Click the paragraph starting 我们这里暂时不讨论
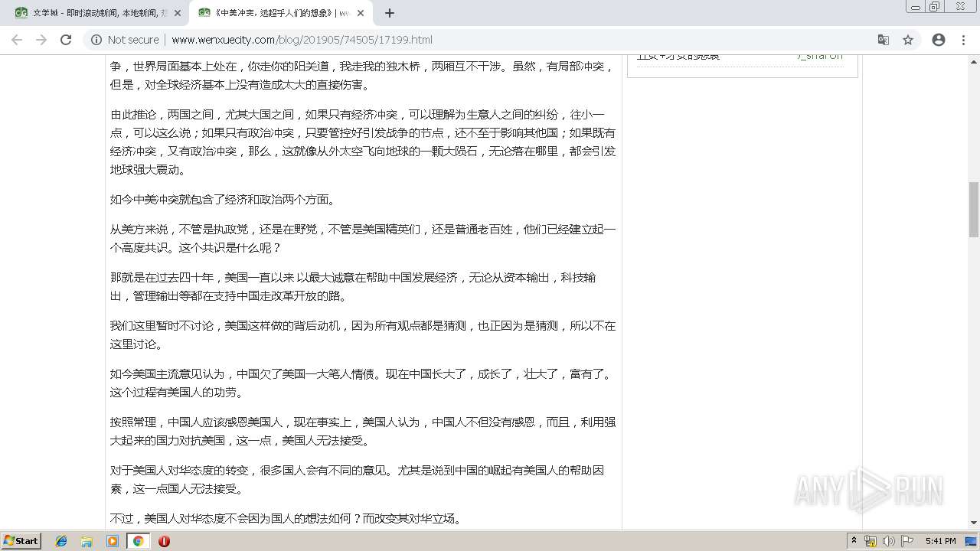The image size is (980, 551). point(363,335)
